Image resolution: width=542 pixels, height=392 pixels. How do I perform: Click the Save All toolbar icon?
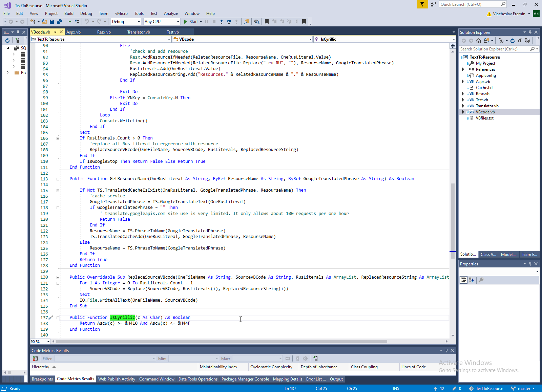click(59, 22)
